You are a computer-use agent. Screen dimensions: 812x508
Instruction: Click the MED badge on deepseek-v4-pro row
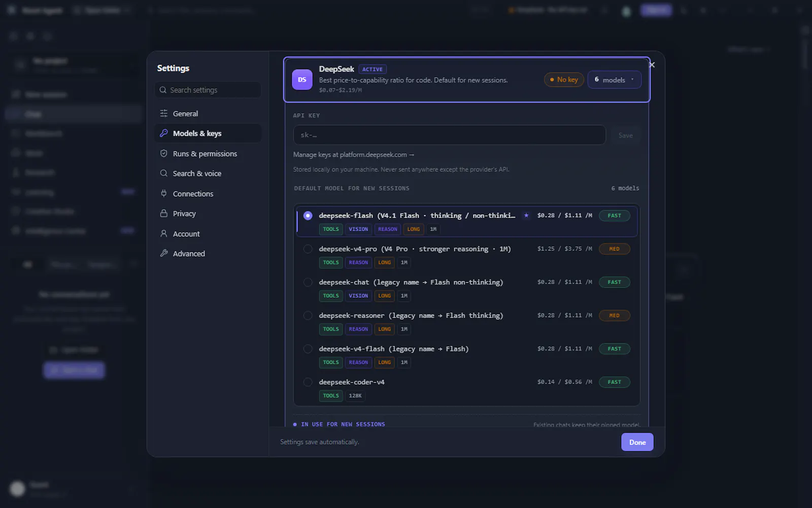615,249
